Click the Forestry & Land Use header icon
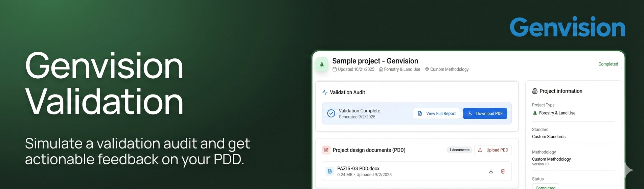The image size is (644, 189). [x=381, y=70]
